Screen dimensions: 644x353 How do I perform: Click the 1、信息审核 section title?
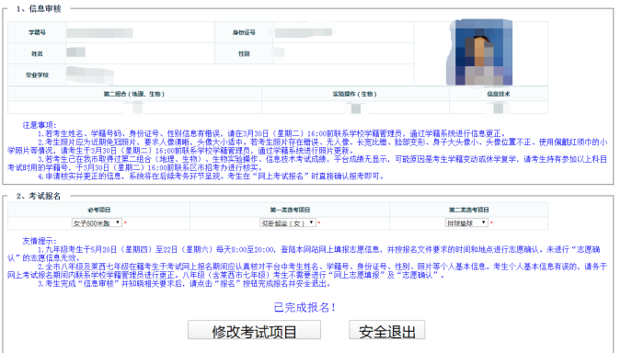[39, 8]
